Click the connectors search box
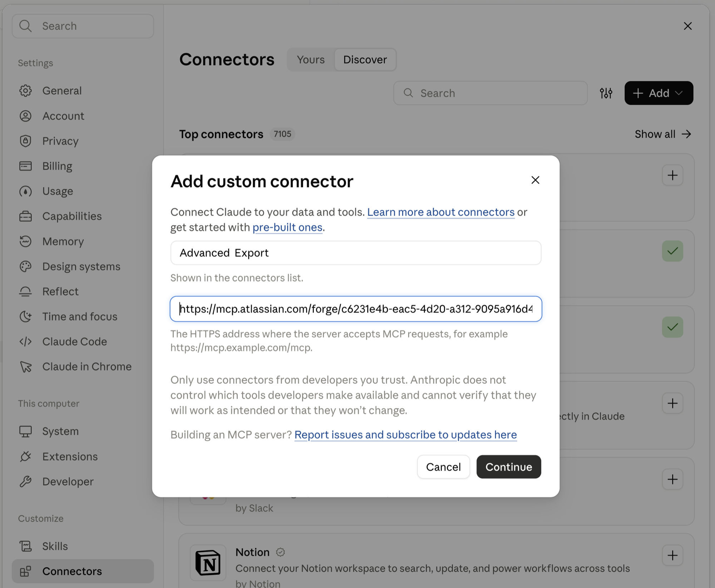The image size is (715, 588). [x=490, y=93]
